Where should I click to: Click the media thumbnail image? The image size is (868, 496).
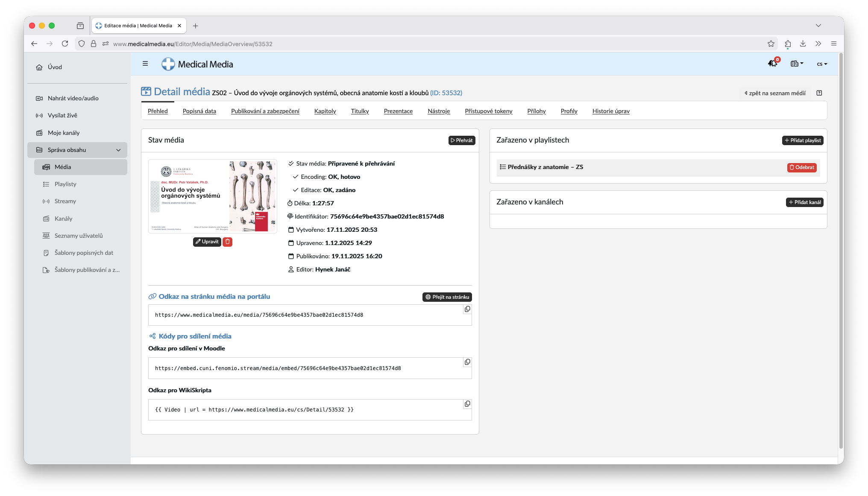click(213, 196)
